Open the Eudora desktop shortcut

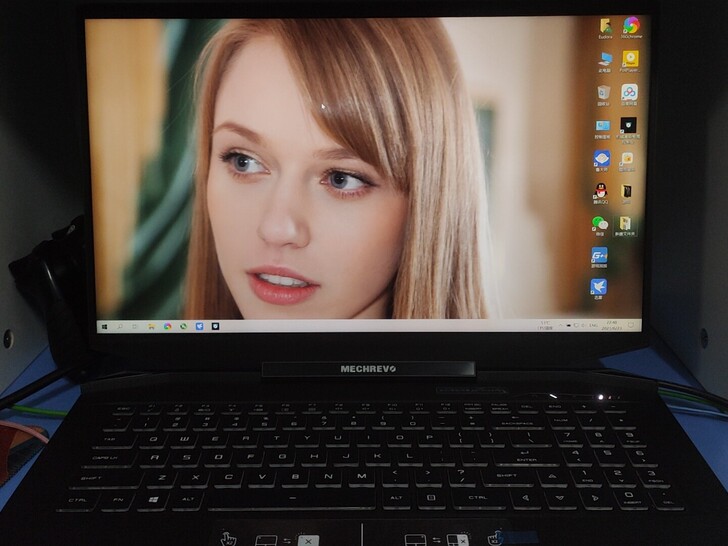point(605,27)
